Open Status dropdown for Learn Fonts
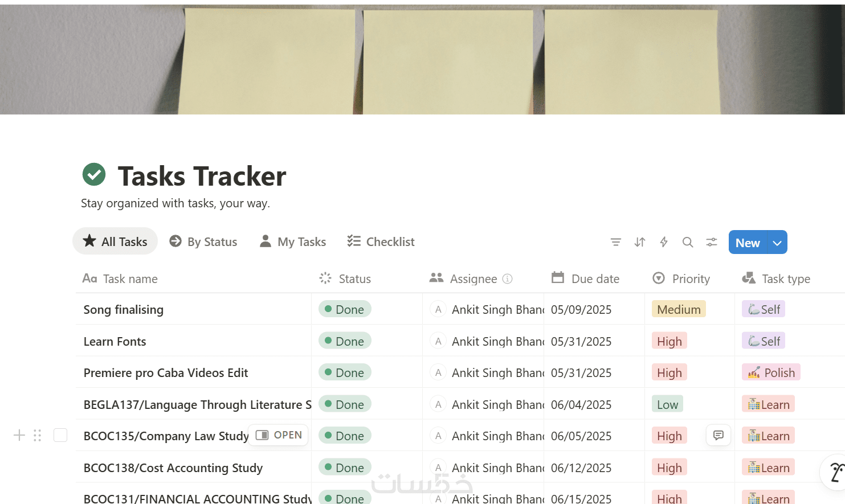 [x=345, y=341]
